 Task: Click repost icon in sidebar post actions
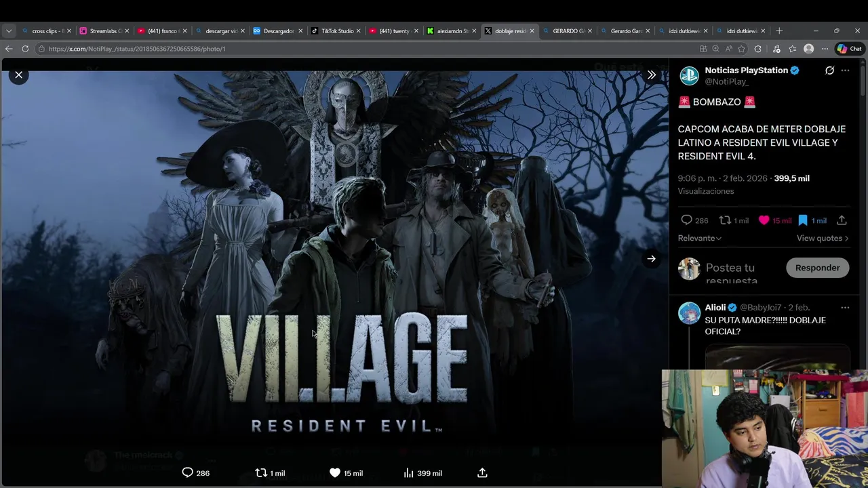click(725, 220)
